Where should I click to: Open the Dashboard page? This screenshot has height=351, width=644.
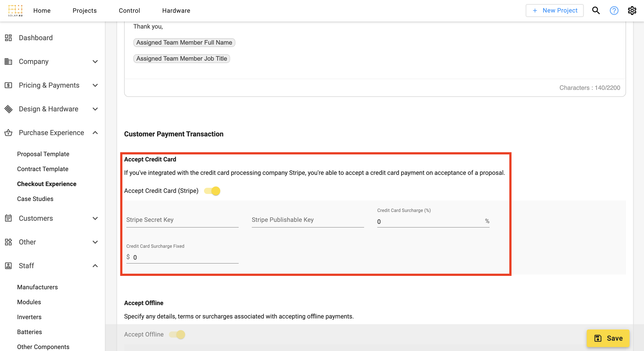[x=36, y=38]
